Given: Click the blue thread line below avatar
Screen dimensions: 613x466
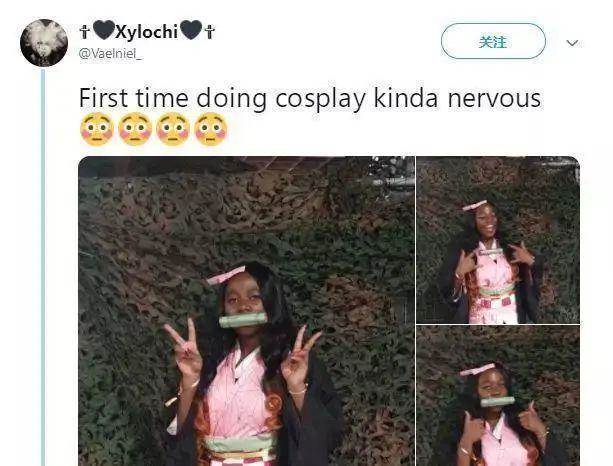Looking at the screenshot, I should [x=43, y=268].
